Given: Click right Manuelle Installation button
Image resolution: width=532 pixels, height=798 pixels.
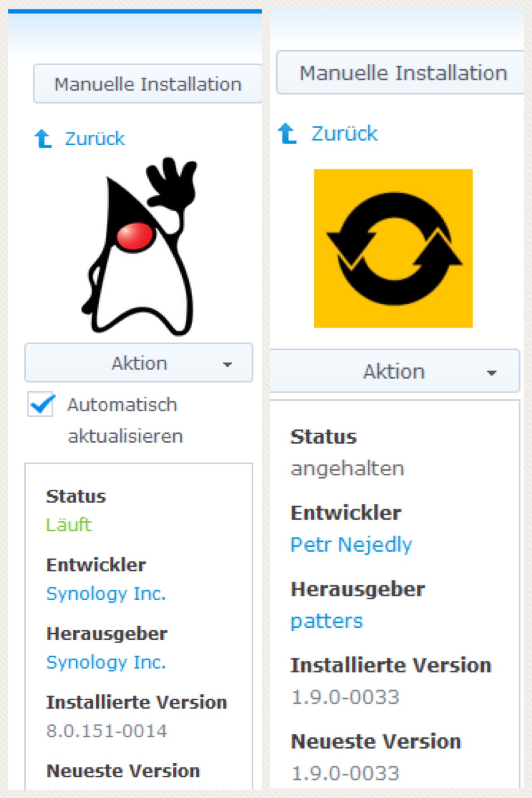Looking at the screenshot, I should tap(400, 73).
